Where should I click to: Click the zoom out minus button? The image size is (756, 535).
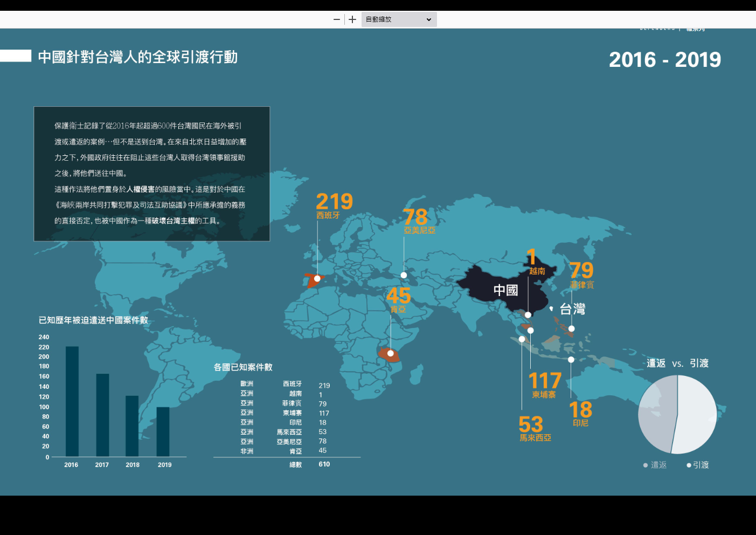(x=337, y=19)
